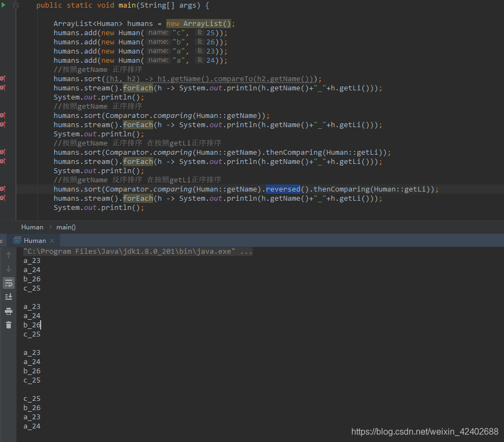
Task: Click the comment '//按照getName 反序排序 在按照getLi正序排序'
Action: [138, 180]
